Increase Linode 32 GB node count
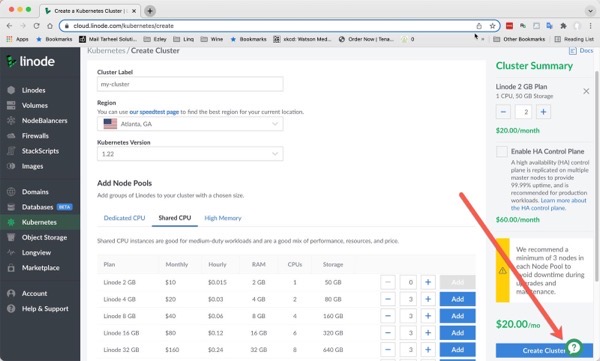Image resolution: width=600 pixels, height=361 pixels. [x=428, y=350]
